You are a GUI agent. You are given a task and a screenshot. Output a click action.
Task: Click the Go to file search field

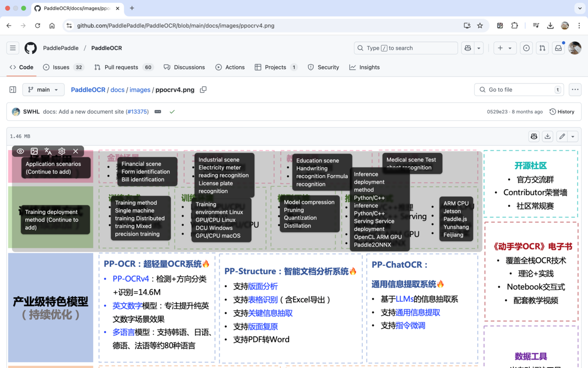point(519,90)
